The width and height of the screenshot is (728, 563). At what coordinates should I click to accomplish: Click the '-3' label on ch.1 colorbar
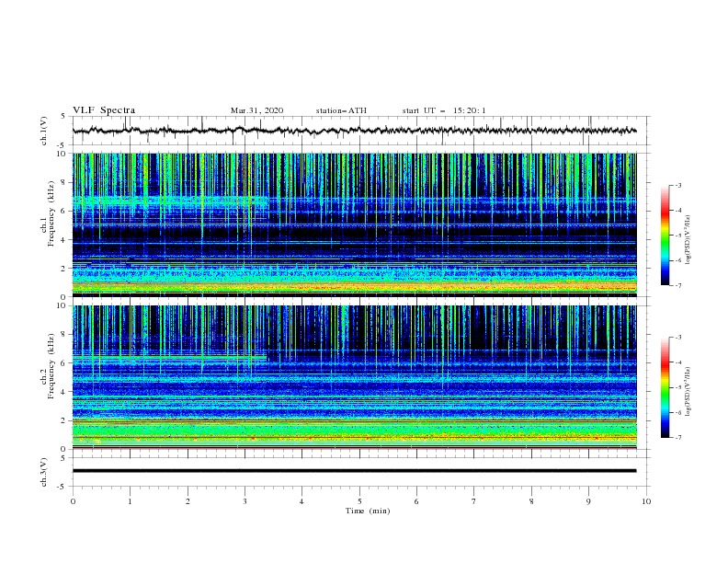coord(677,185)
